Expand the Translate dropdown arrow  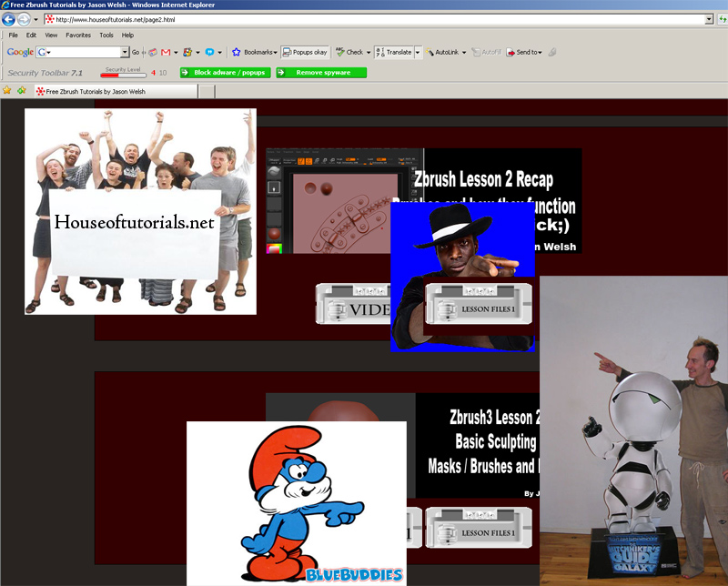point(418,53)
